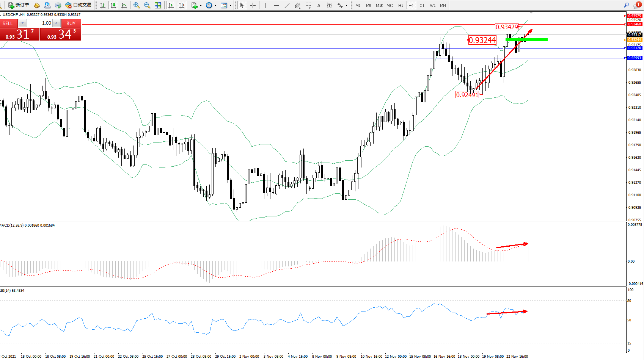Switch chart to line chart mode

(x=124, y=5)
